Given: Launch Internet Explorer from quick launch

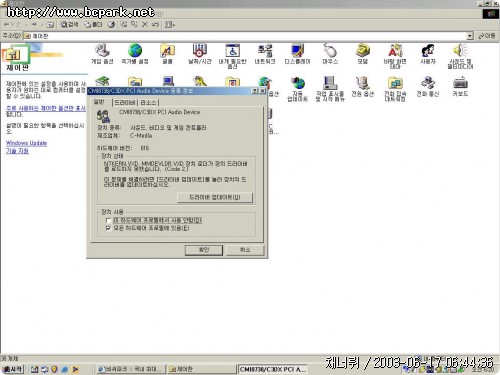Looking at the screenshot, I should point(65,369).
